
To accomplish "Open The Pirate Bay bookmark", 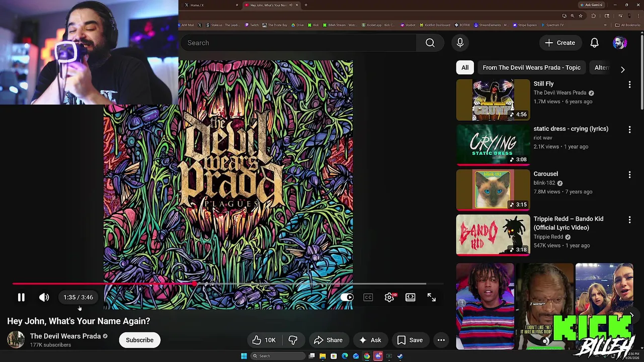I will tap(275, 25).
